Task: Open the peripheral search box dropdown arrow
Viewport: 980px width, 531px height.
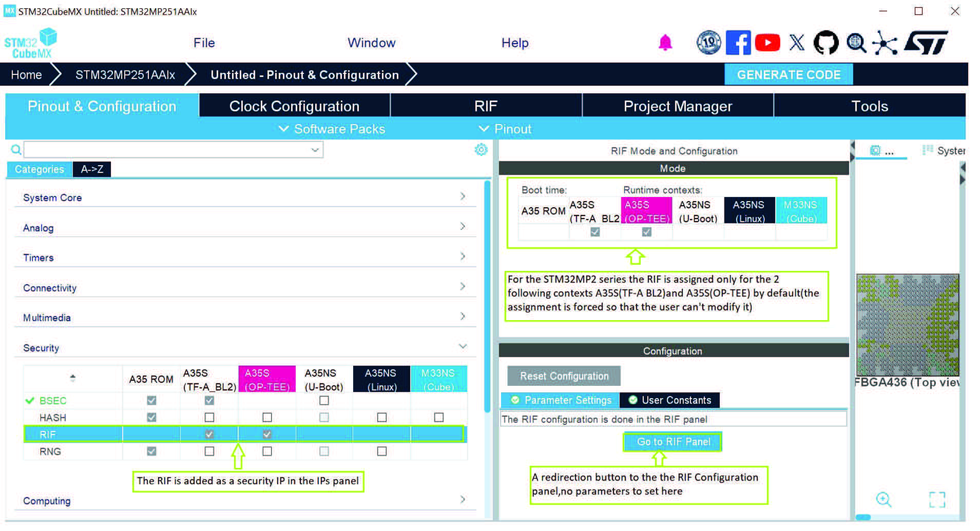Action: (x=315, y=150)
